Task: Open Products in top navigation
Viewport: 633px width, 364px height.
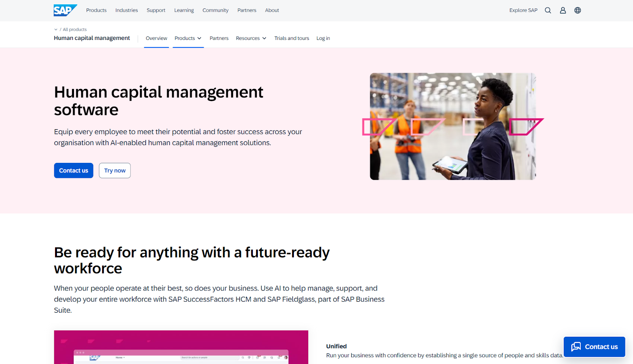Action: [96, 10]
